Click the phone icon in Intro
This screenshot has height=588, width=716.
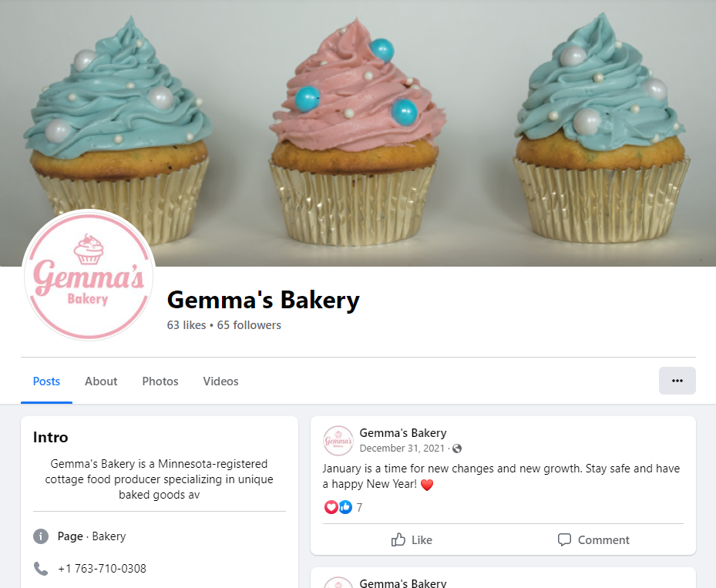[41, 569]
